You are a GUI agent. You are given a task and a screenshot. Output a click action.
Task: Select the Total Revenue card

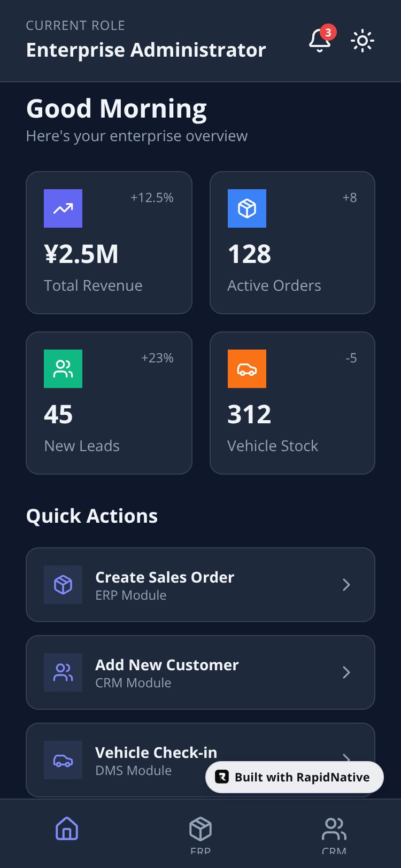click(x=109, y=243)
